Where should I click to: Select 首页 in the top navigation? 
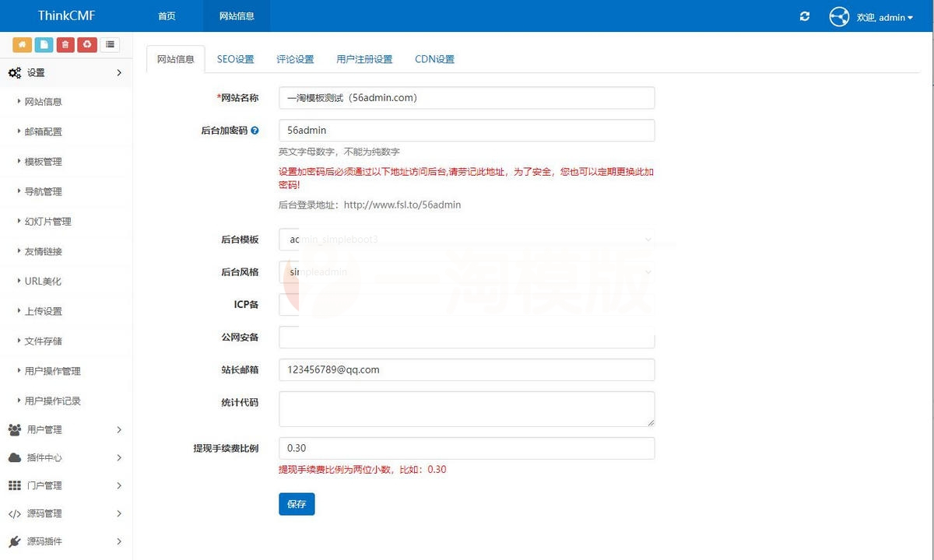166,16
